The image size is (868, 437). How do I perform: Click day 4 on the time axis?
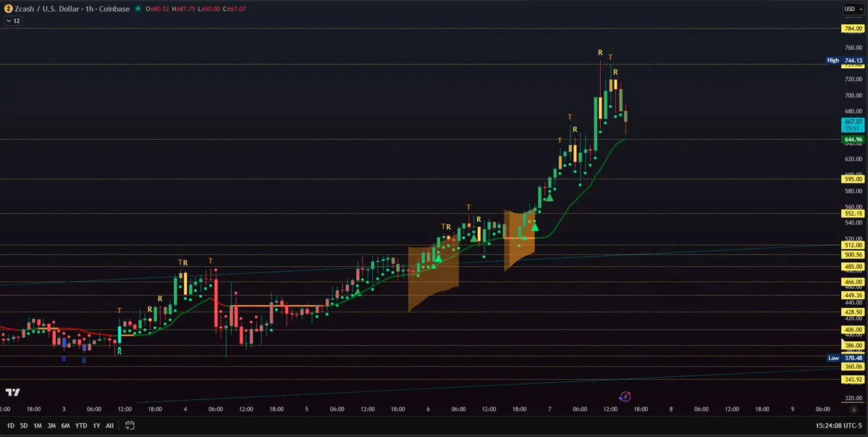185,409
